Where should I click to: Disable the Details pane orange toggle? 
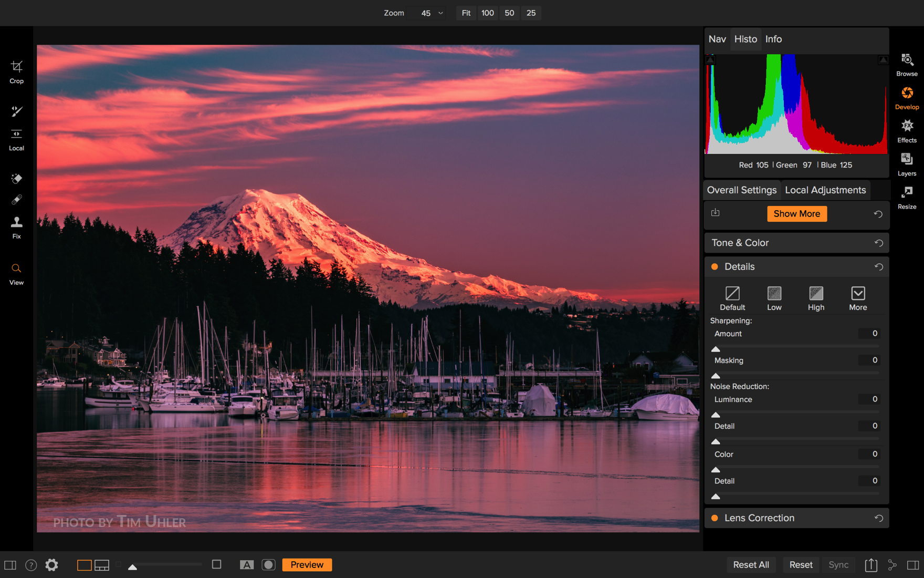pos(715,267)
